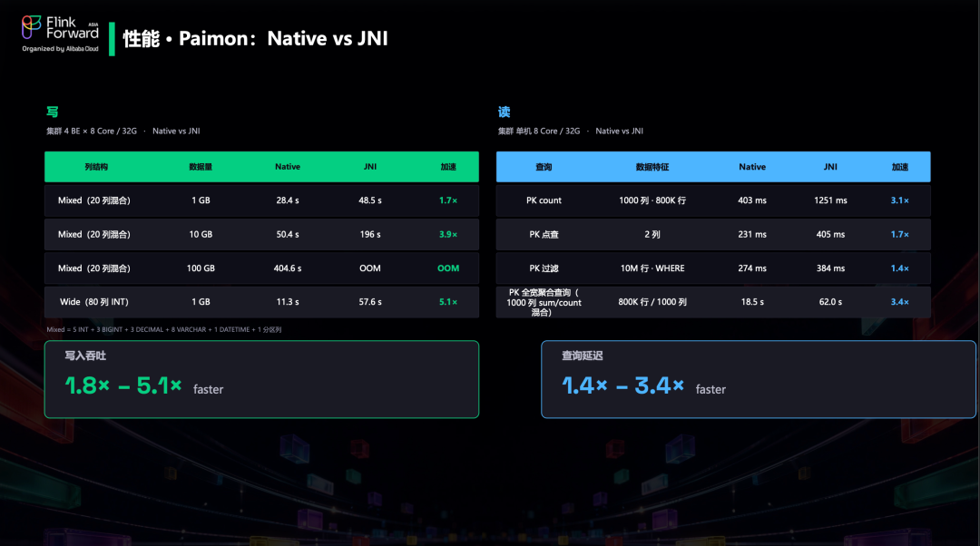Click the large '1.8× – 5.1×' figure
This screenshot has height=546, width=980.
click(123, 385)
